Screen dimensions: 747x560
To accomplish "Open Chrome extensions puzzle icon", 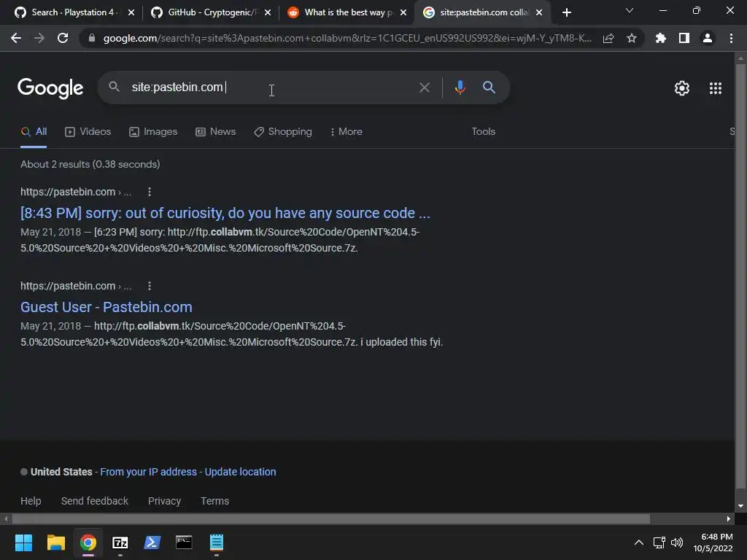I will [x=661, y=38].
